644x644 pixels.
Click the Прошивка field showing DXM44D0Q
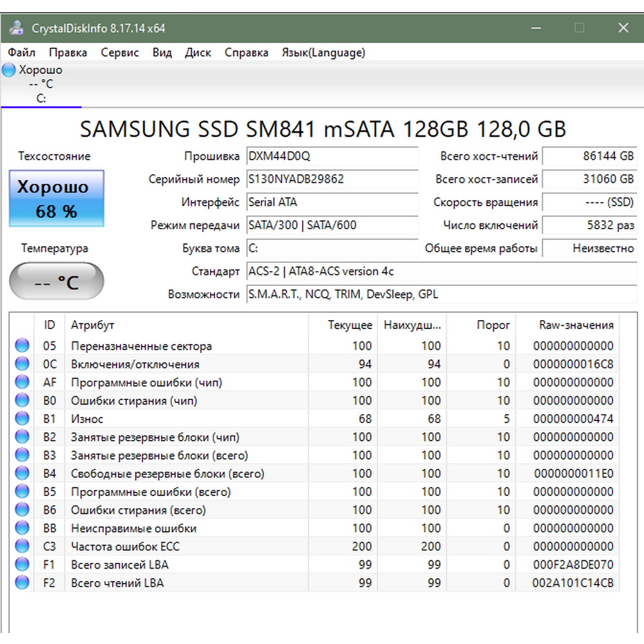point(332,156)
